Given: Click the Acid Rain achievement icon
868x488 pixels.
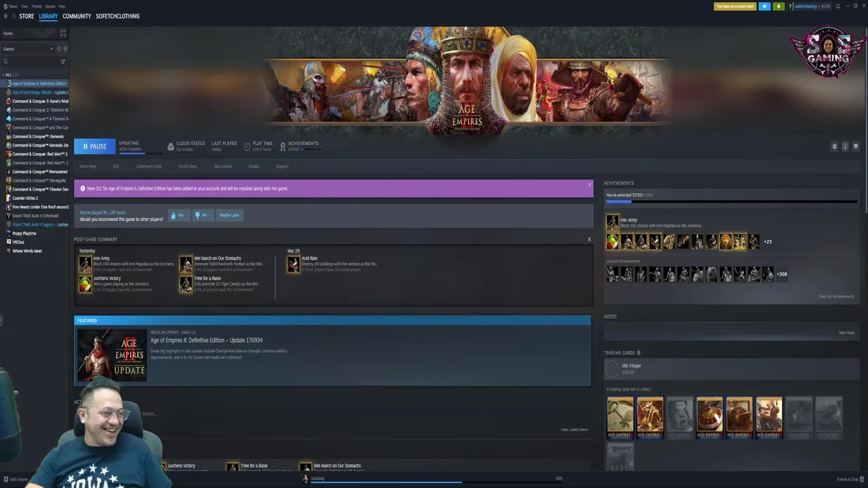Looking at the screenshot, I should 293,264.
